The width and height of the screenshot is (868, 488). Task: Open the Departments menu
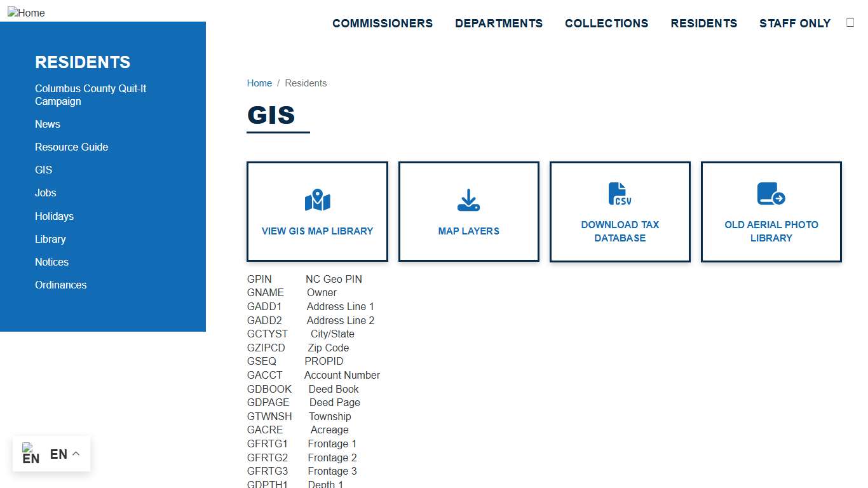coord(499,24)
